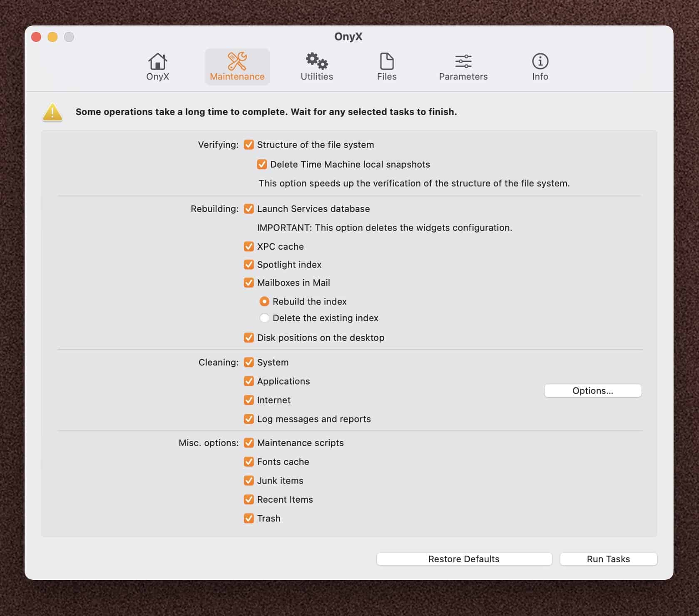Click the 'Some operations take a long time' warning text
The height and width of the screenshot is (616, 699).
(266, 112)
